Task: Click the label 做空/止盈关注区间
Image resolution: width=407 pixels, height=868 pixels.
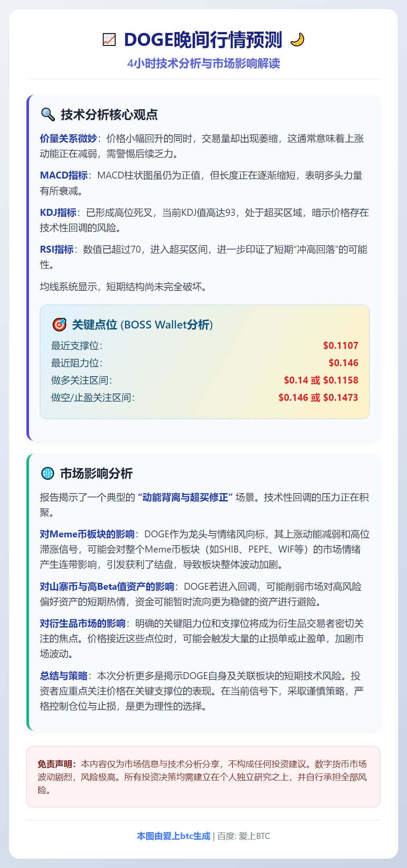Action: [x=93, y=398]
